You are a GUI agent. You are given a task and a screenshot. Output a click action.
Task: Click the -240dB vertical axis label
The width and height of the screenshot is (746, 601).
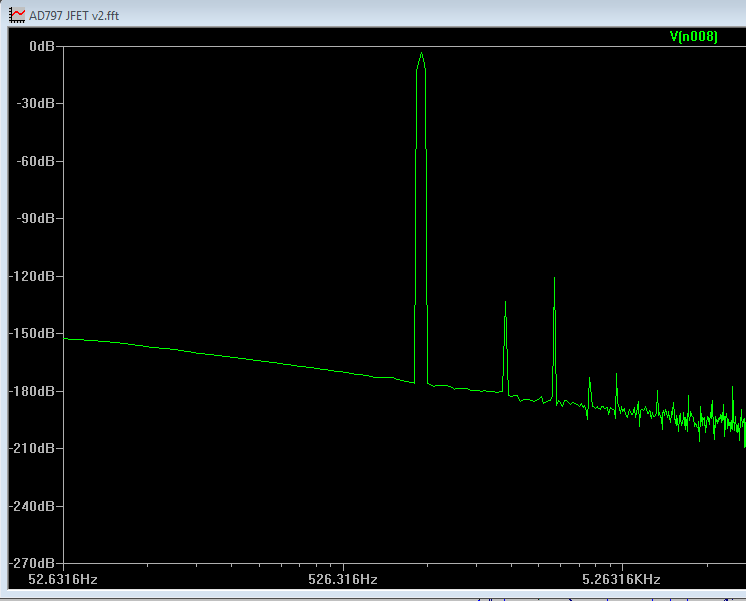32,506
